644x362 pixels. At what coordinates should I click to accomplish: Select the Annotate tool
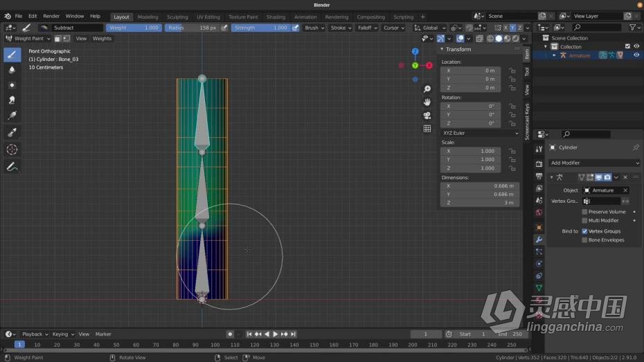tap(12, 167)
